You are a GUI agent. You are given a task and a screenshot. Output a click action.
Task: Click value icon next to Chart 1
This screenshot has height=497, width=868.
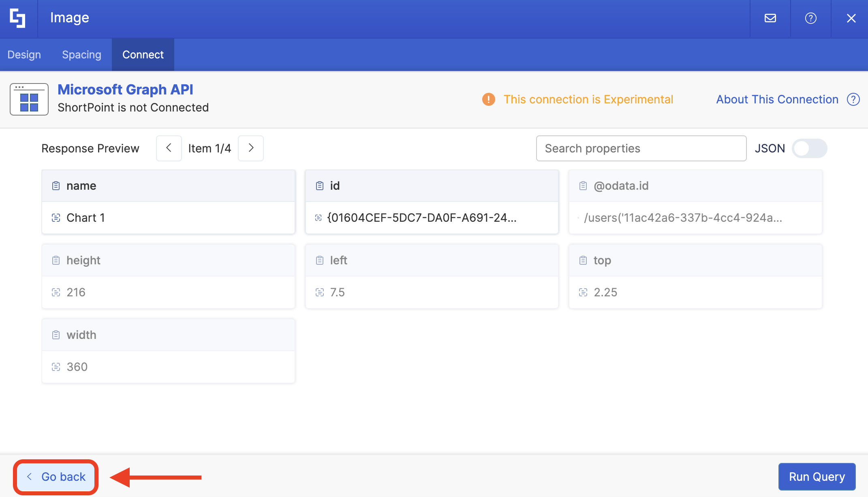(x=56, y=218)
